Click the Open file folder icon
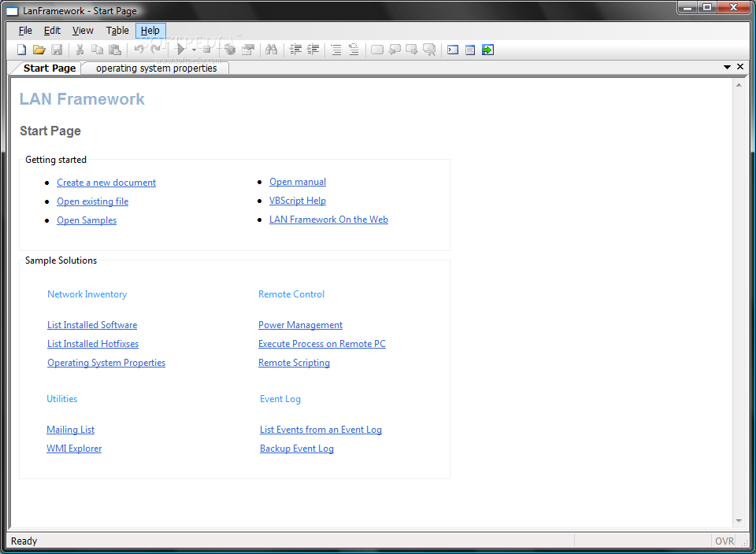This screenshot has height=554, width=756. tap(39, 50)
